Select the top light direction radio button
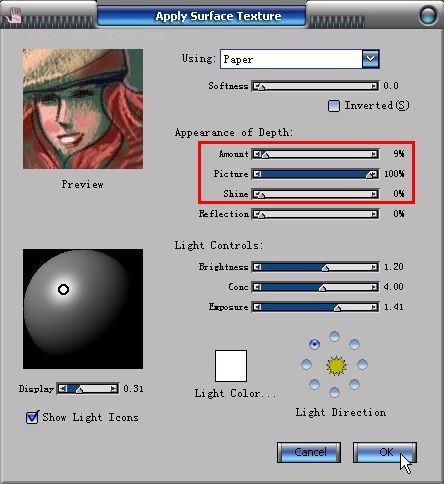 click(334, 336)
